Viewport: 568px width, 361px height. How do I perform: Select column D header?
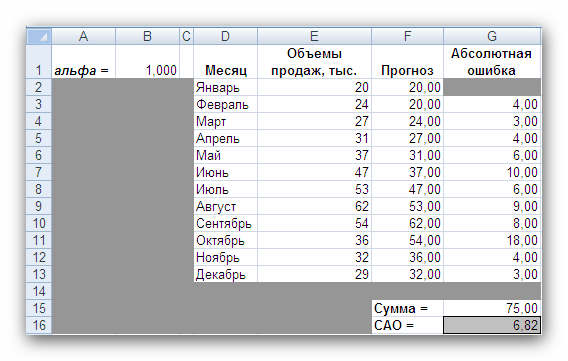[225, 36]
